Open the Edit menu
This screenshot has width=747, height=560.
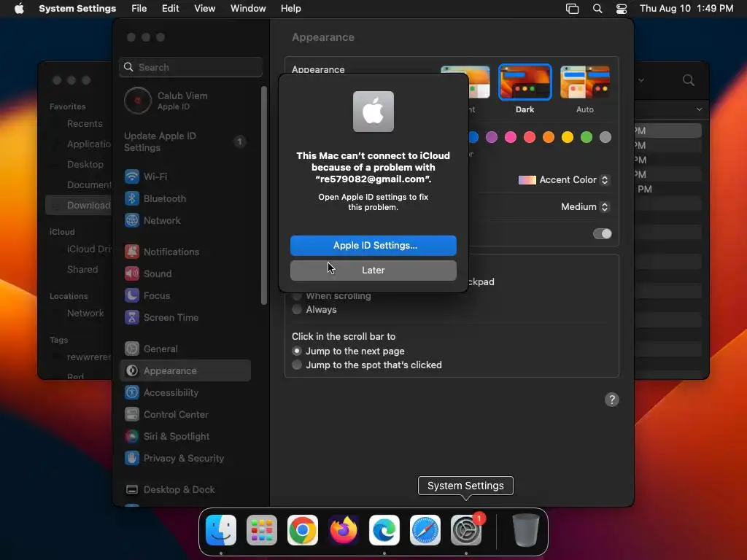pos(170,9)
